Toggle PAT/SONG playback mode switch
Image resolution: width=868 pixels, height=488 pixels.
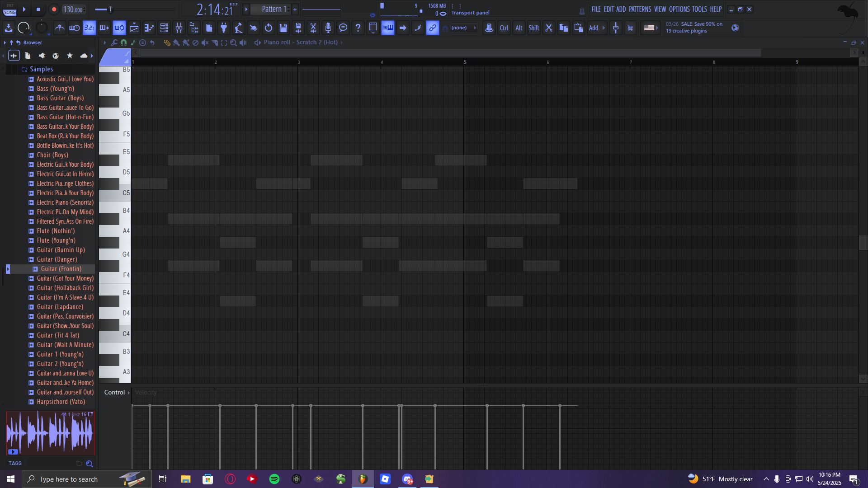[x=9, y=9]
